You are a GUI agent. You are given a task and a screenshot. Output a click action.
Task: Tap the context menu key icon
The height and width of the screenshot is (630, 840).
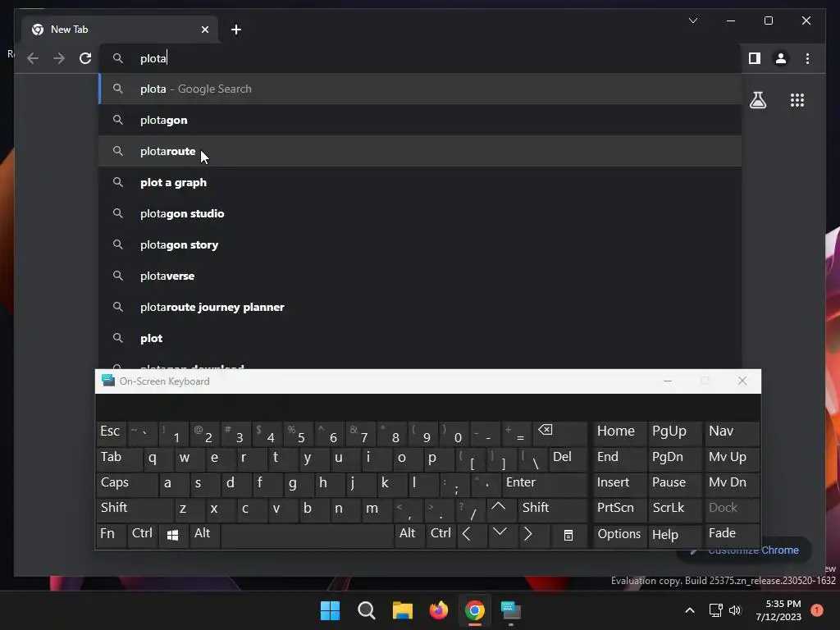568,535
